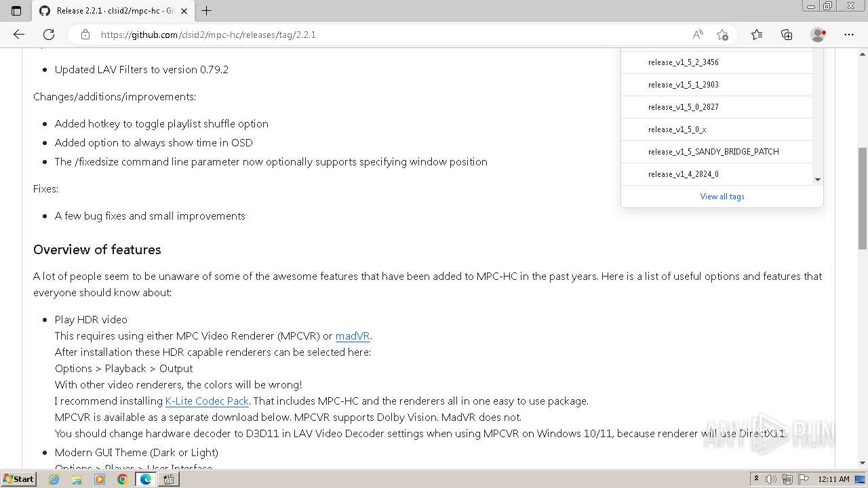Add this page to favorites star
The width and height of the screenshot is (868, 488).
click(722, 35)
